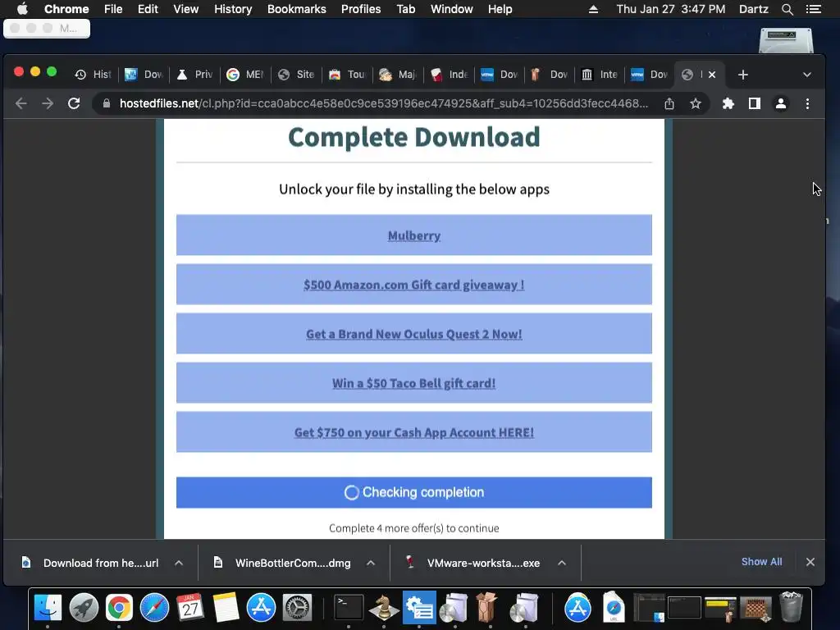The width and height of the screenshot is (840, 630).
Task: Open the Trash in the Dock
Action: 792,607
